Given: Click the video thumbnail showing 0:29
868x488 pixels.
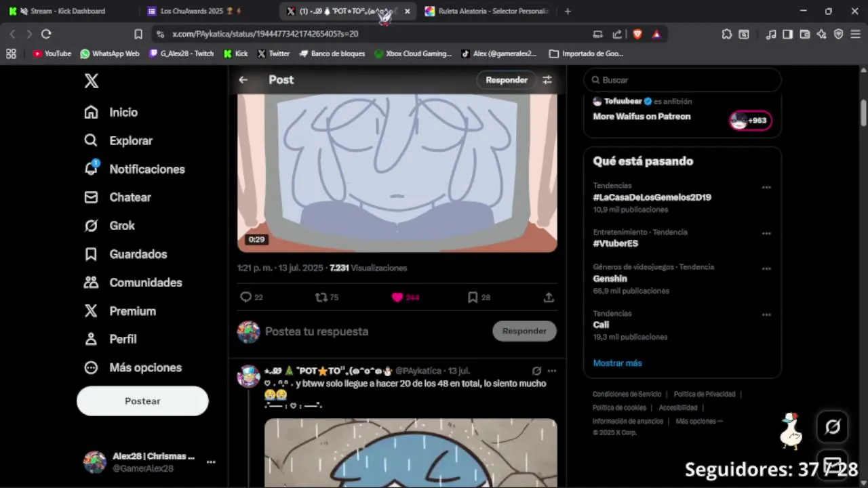Looking at the screenshot, I should pyautogui.click(x=397, y=173).
